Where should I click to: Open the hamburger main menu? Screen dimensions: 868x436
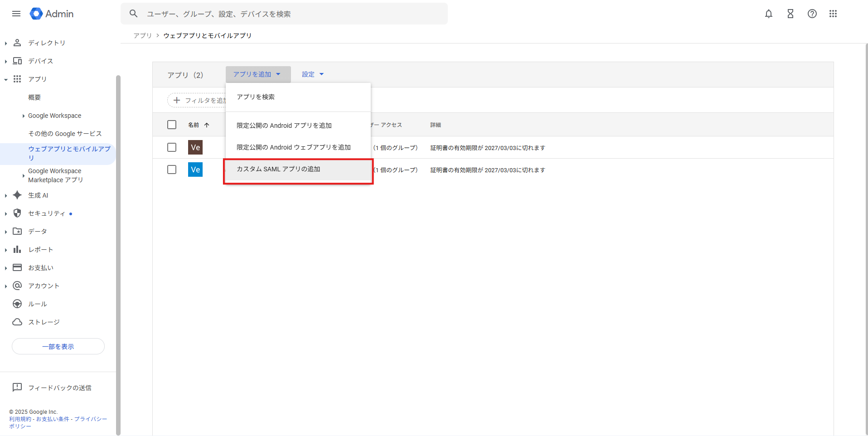pyautogui.click(x=16, y=14)
